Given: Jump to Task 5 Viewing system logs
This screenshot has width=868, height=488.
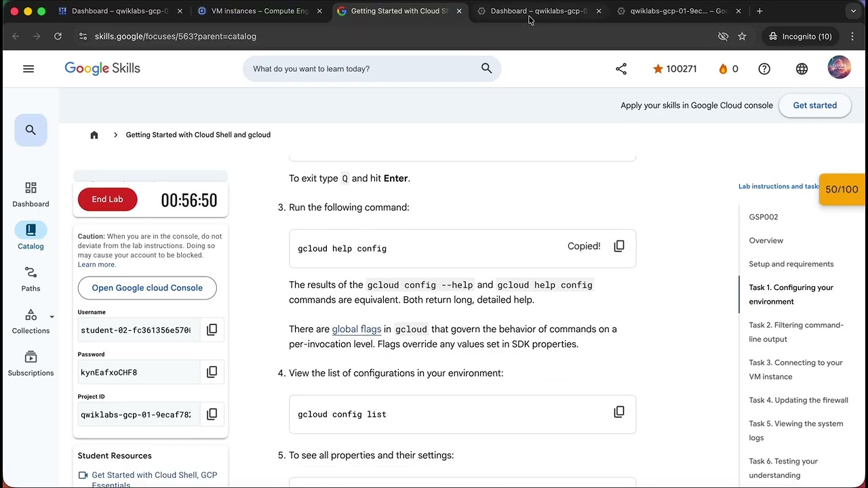Looking at the screenshot, I should pyautogui.click(x=795, y=430).
